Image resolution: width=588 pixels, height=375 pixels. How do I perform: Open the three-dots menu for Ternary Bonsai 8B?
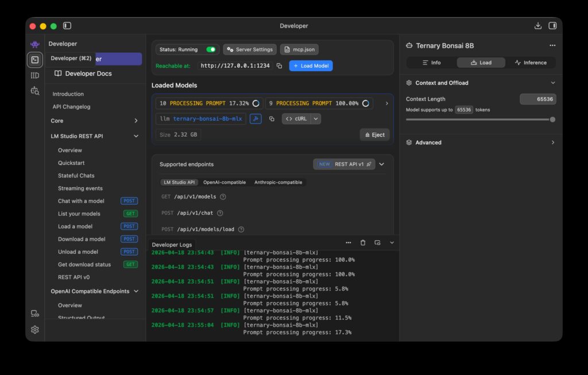pyautogui.click(x=552, y=45)
